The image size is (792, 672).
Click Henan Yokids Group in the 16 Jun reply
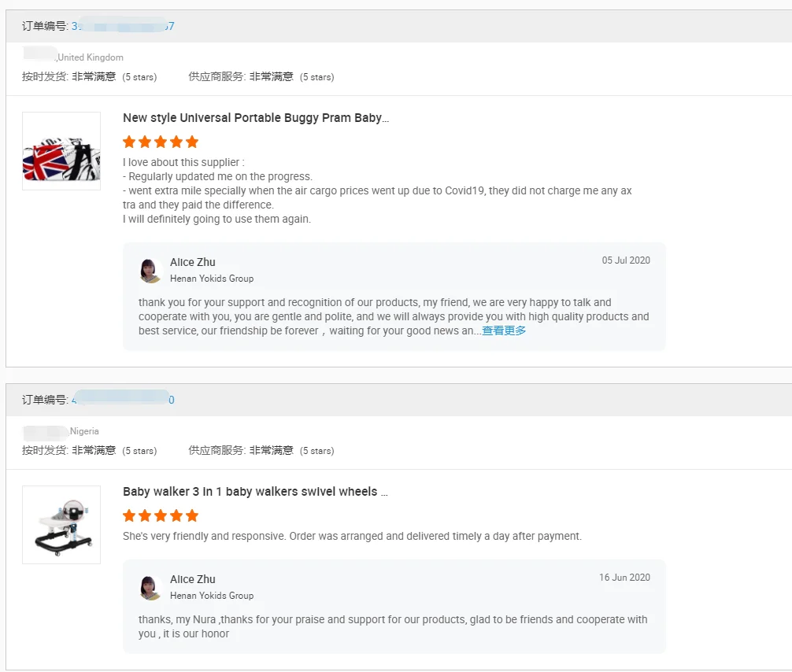212,596
